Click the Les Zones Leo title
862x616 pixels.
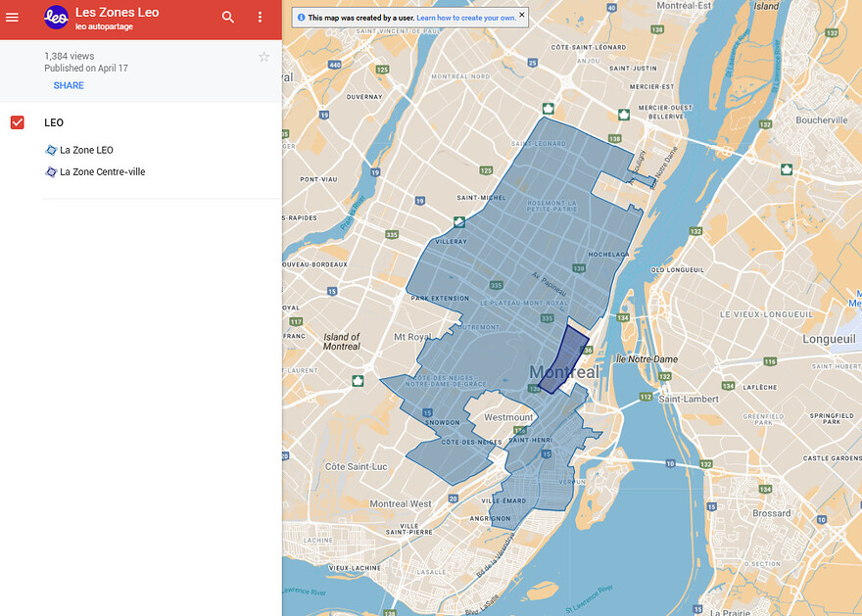[118, 12]
